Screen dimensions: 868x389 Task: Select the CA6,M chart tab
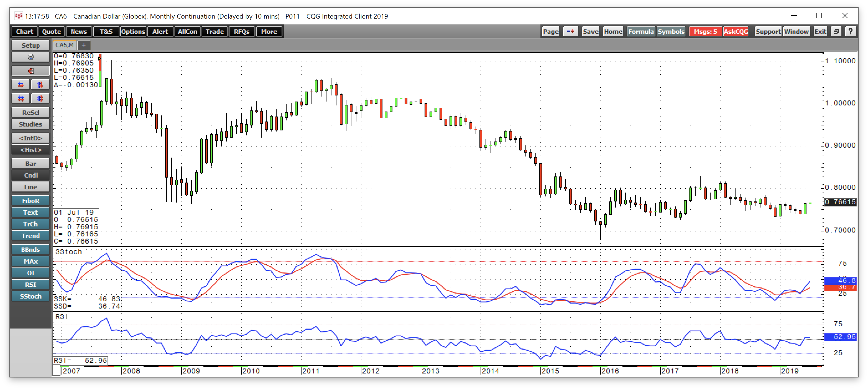[64, 45]
